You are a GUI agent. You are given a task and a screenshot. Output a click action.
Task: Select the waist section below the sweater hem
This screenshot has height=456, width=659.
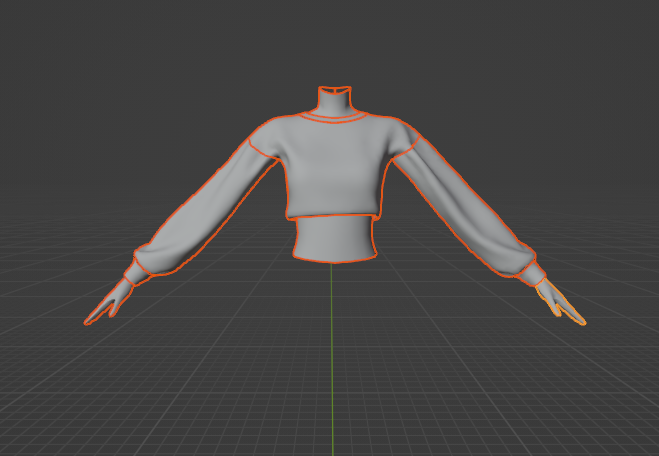(334, 239)
